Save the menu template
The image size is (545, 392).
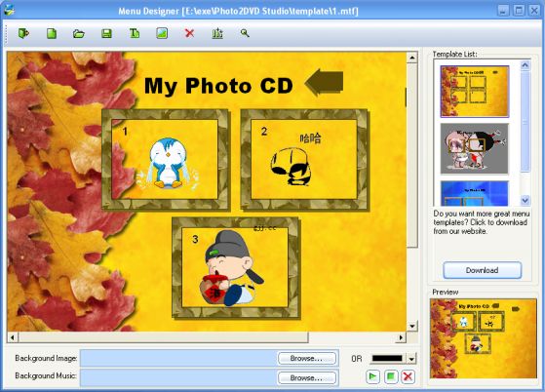coord(106,33)
